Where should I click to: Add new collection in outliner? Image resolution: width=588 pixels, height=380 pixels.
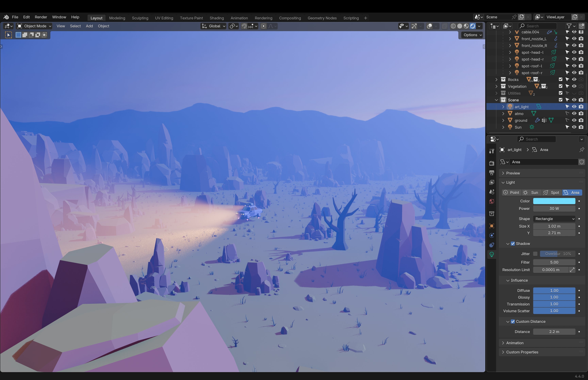[581, 26]
